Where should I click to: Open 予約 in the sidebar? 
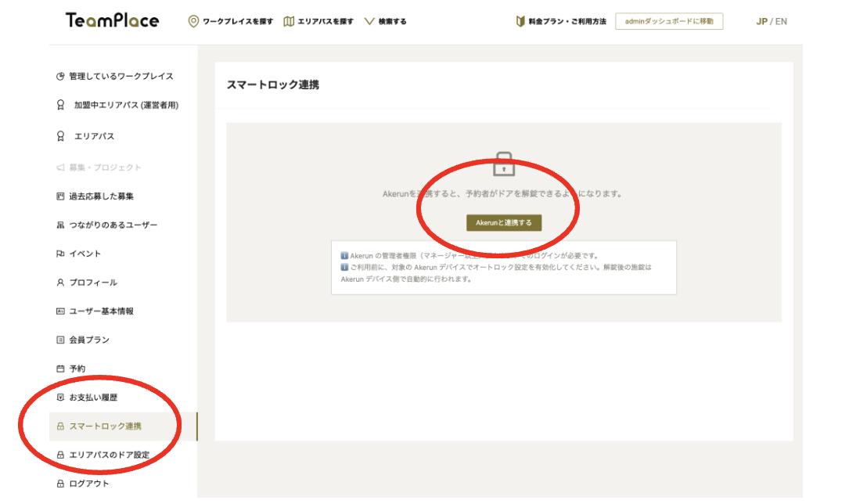point(77,369)
